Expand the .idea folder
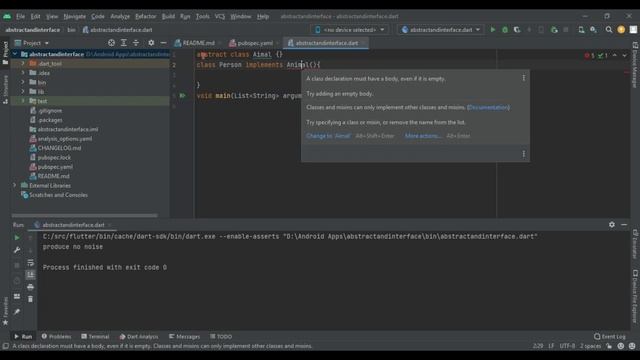This screenshot has height=360, width=640. (23, 73)
